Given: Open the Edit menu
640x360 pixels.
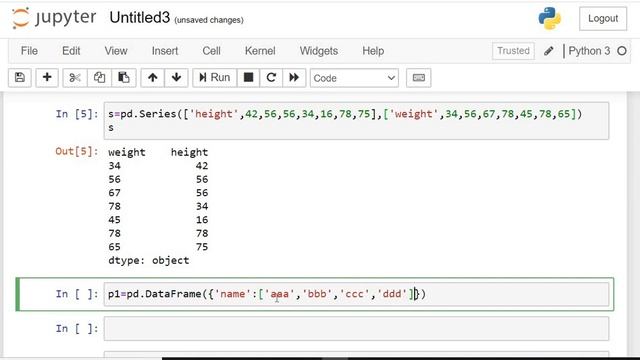Looking at the screenshot, I should pyautogui.click(x=71, y=51).
